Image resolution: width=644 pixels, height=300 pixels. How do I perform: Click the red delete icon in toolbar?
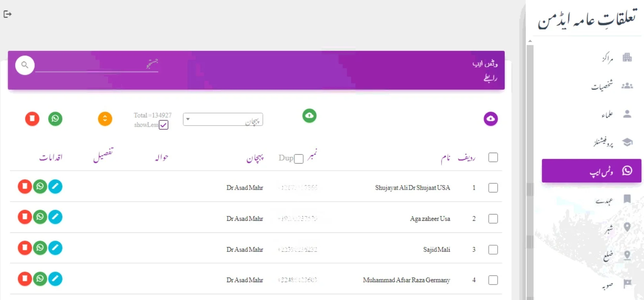[x=32, y=119]
